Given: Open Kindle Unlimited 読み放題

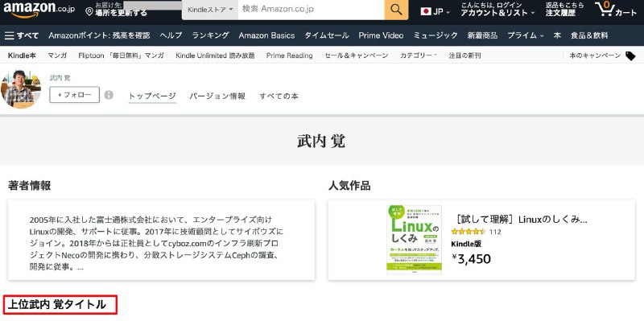Looking at the screenshot, I should 215,56.
